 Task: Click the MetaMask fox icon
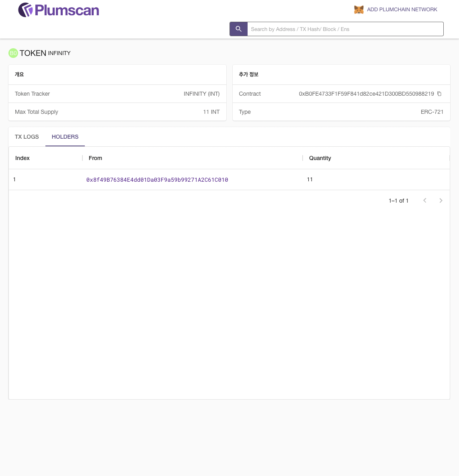(359, 10)
